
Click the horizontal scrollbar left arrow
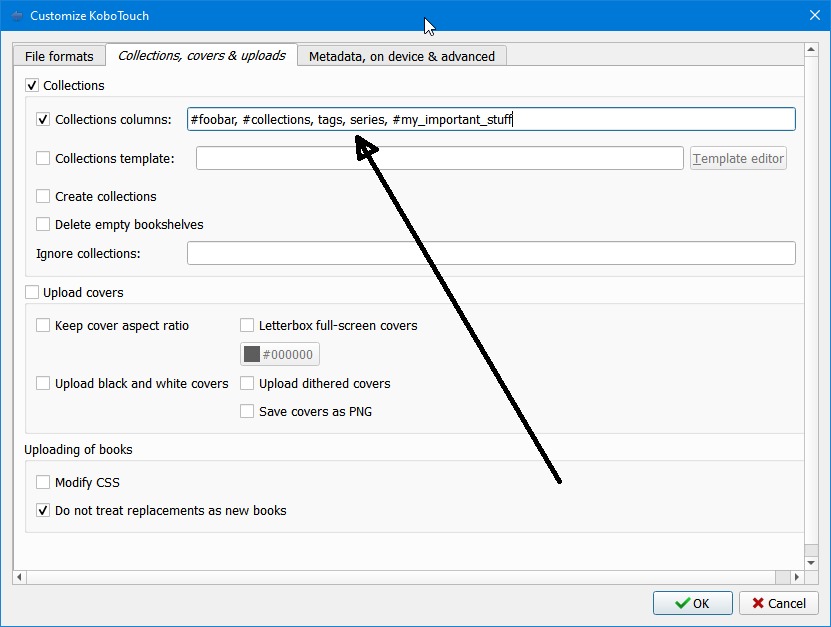point(20,577)
